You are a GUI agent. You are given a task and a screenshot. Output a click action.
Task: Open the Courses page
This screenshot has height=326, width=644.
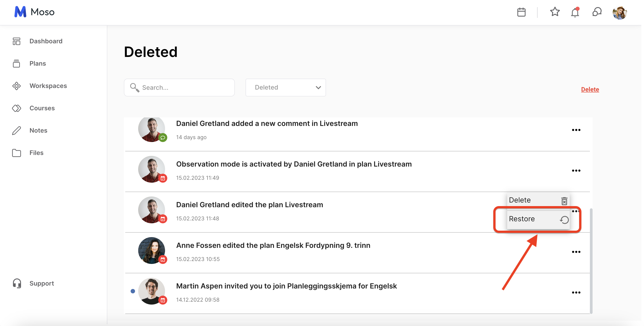(42, 108)
